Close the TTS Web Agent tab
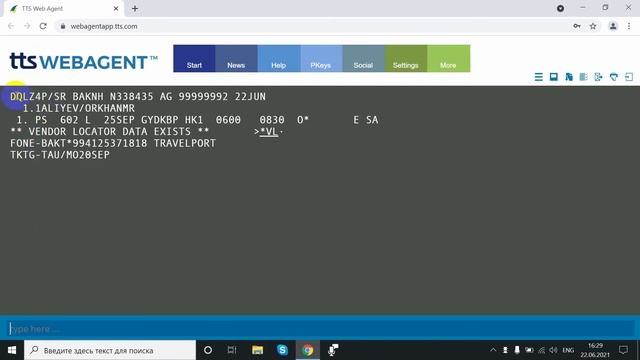 [x=116, y=9]
